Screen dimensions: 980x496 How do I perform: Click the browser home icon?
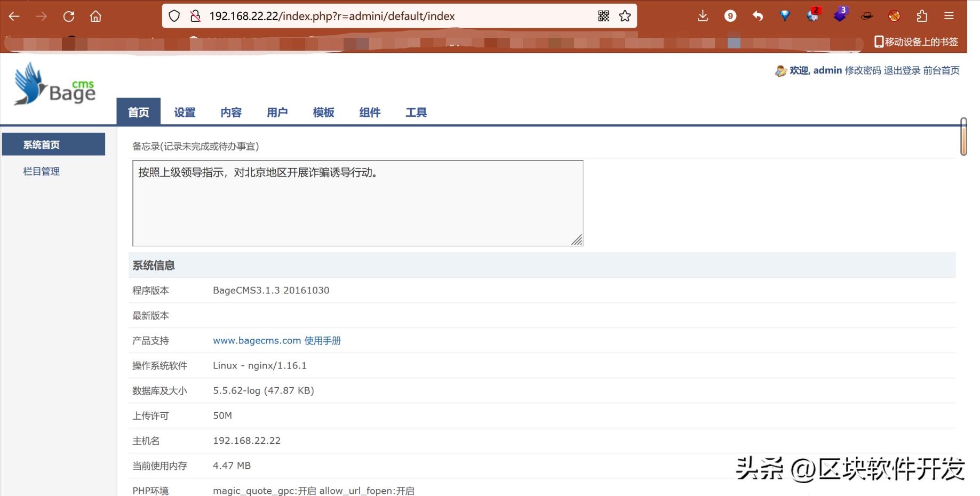(x=96, y=16)
